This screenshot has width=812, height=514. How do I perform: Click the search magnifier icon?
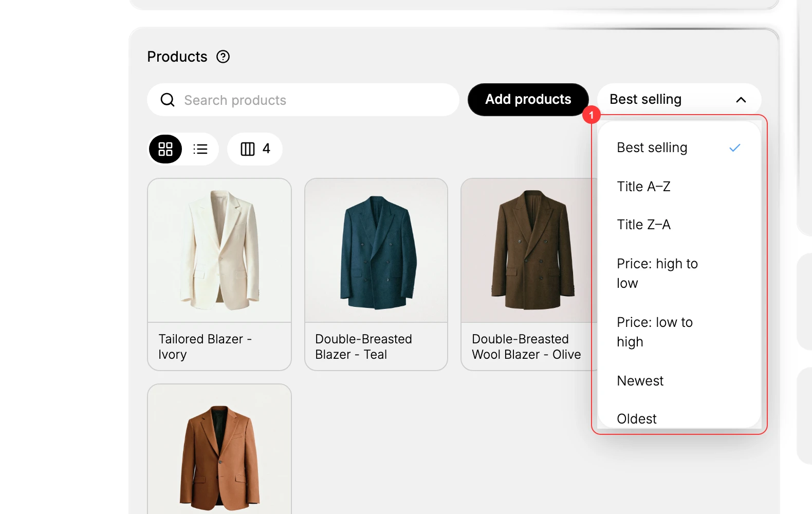(x=168, y=100)
